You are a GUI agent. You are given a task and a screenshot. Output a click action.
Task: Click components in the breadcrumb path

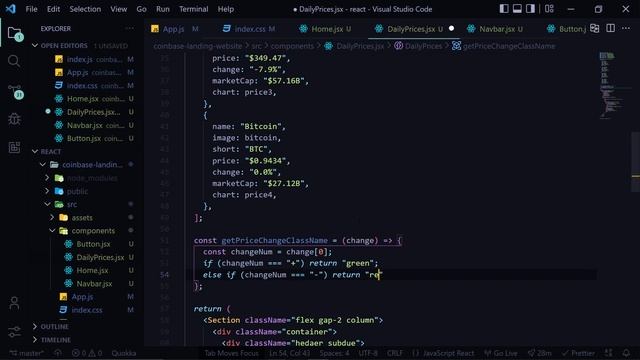pos(292,46)
